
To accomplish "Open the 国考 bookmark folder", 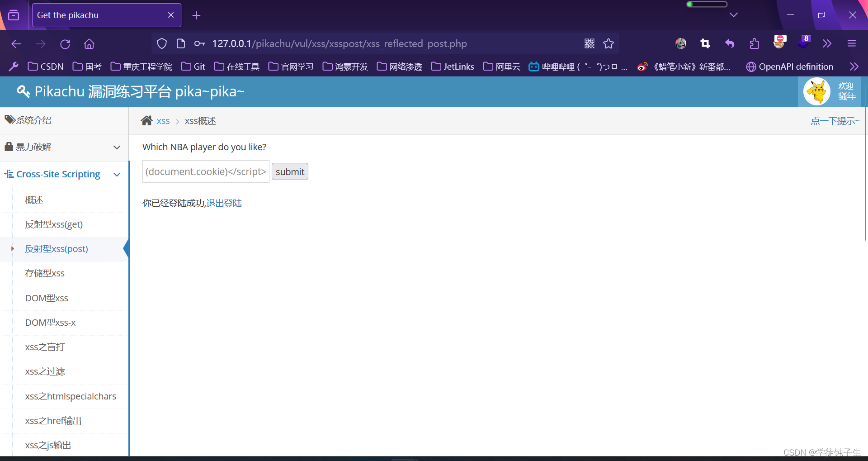I will pos(87,67).
